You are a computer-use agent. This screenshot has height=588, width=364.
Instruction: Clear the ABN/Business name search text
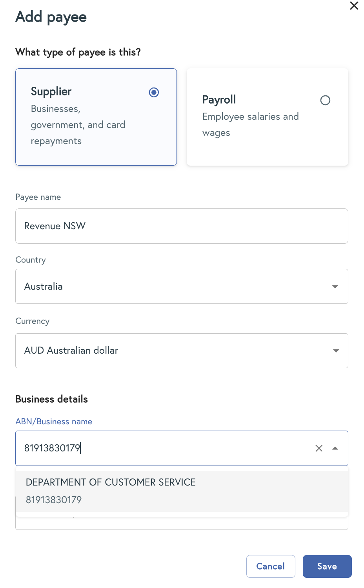coord(319,448)
